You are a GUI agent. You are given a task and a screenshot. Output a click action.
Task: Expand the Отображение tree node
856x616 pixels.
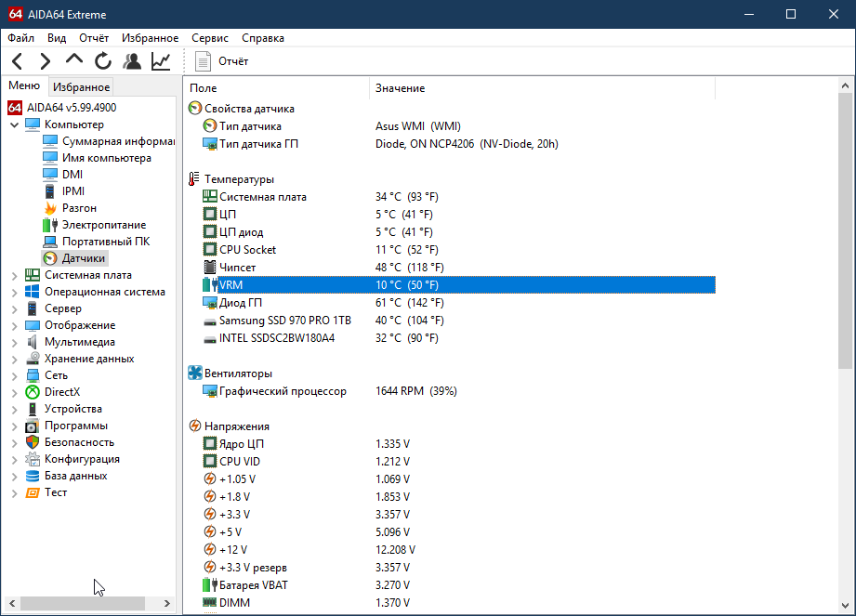15,326
